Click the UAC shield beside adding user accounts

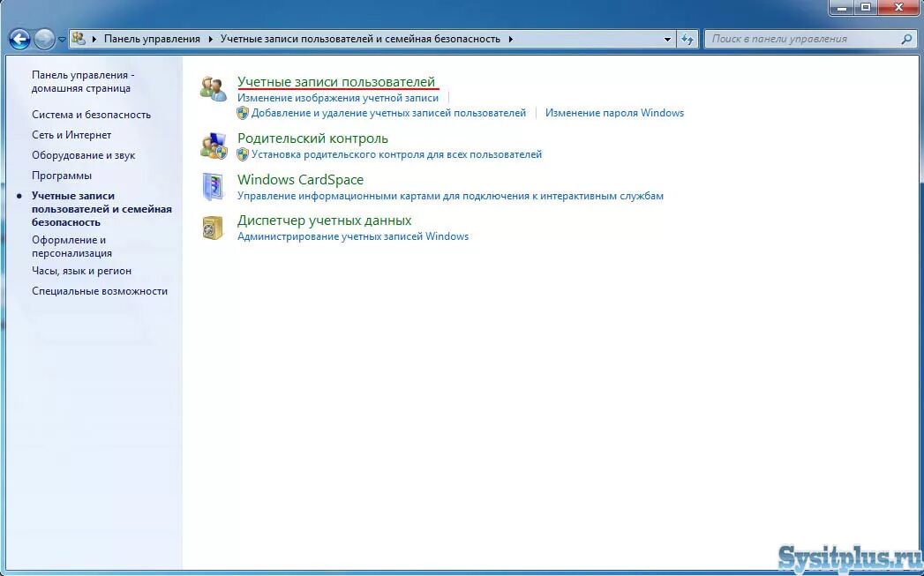[243, 113]
